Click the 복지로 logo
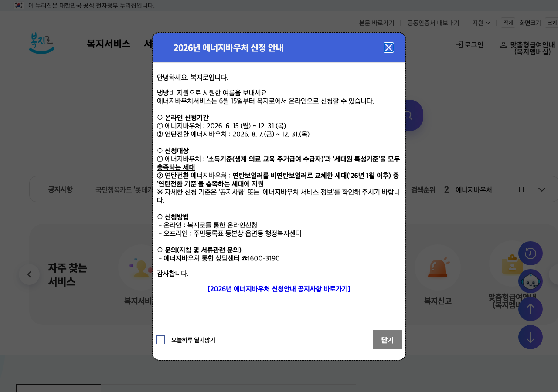558x392 pixels. pos(42,44)
